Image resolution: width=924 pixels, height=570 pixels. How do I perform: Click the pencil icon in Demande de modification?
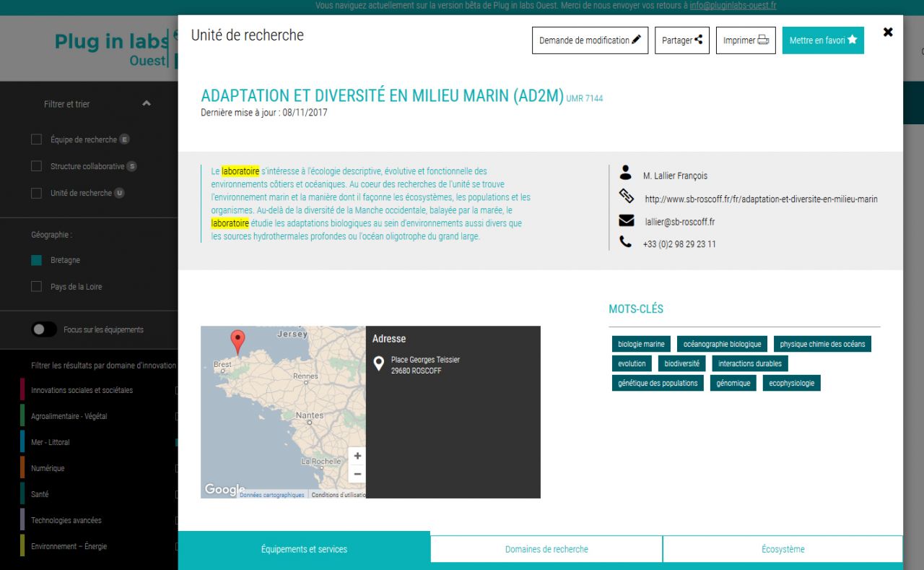[636, 40]
